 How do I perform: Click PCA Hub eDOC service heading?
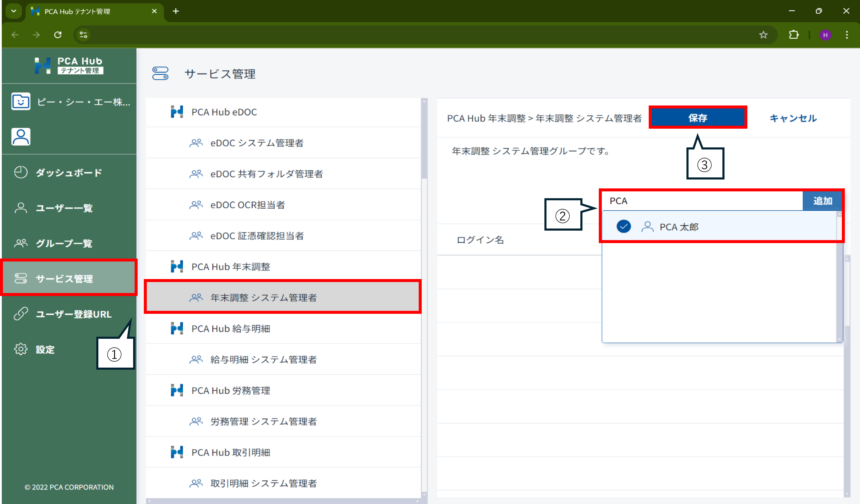coord(283,112)
